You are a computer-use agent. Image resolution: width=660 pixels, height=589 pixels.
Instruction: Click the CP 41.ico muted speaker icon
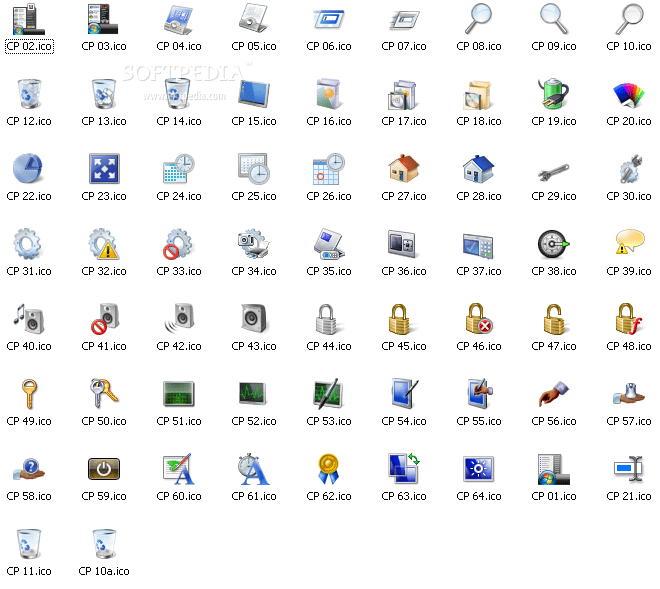point(106,319)
